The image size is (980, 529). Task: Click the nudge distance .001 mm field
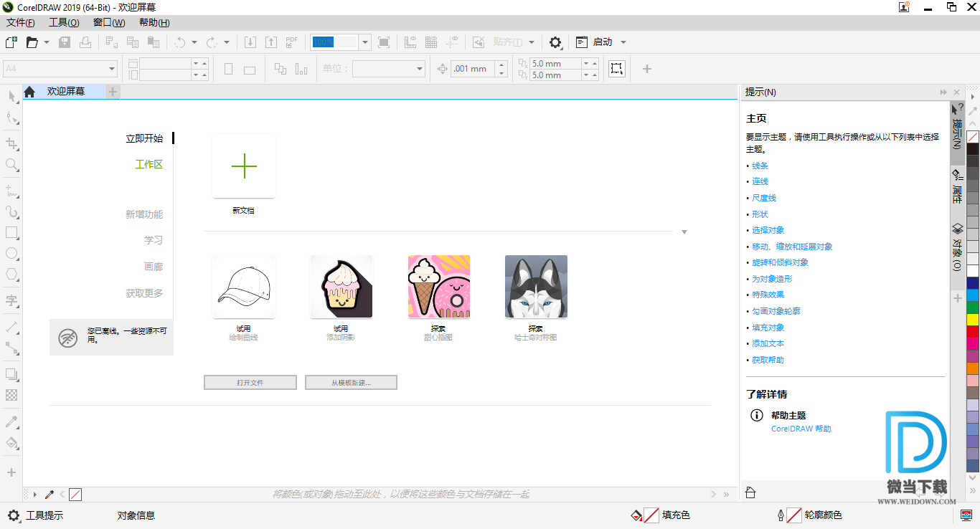pyautogui.click(x=471, y=69)
